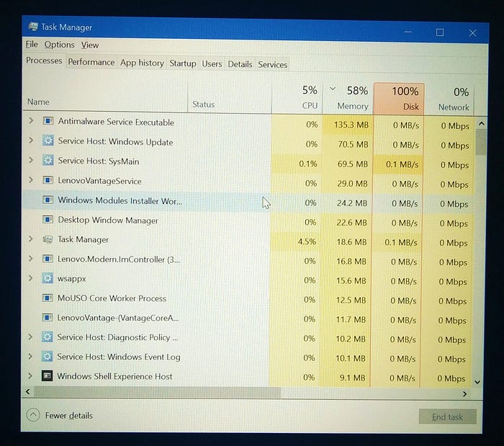Click the horizontal scrollbar thumb
The height and width of the screenshot is (446, 504).
[x=158, y=392]
